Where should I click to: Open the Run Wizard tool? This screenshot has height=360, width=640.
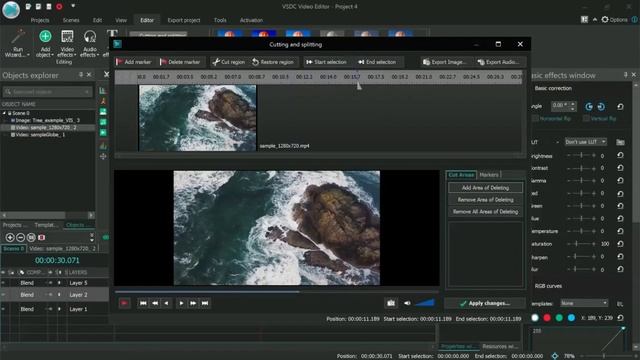(x=17, y=43)
